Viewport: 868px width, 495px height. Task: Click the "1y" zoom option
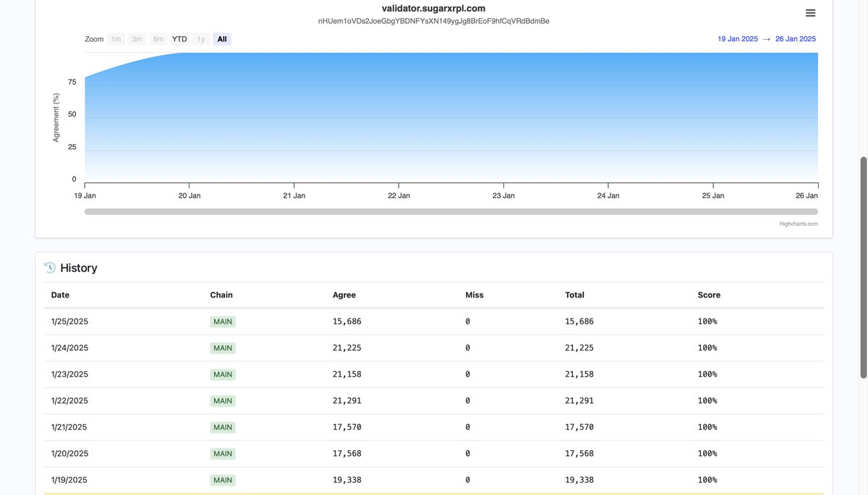(200, 39)
